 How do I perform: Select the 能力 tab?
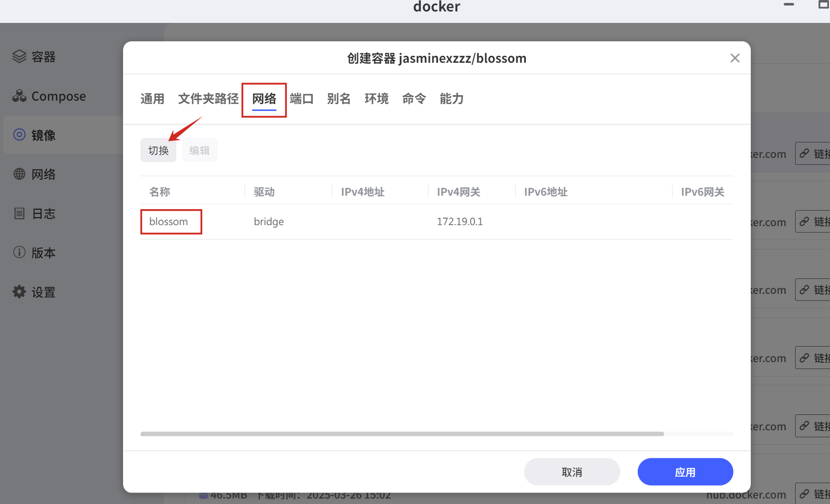(x=451, y=99)
